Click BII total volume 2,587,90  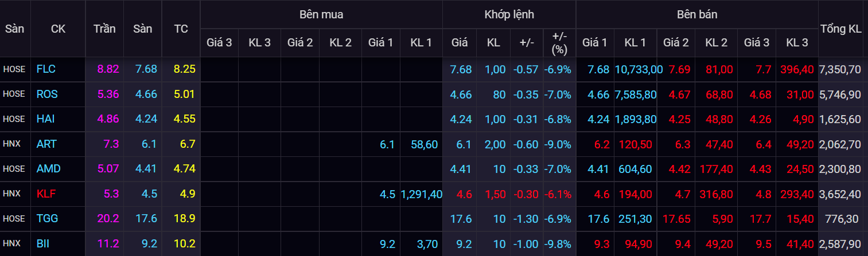click(840, 243)
